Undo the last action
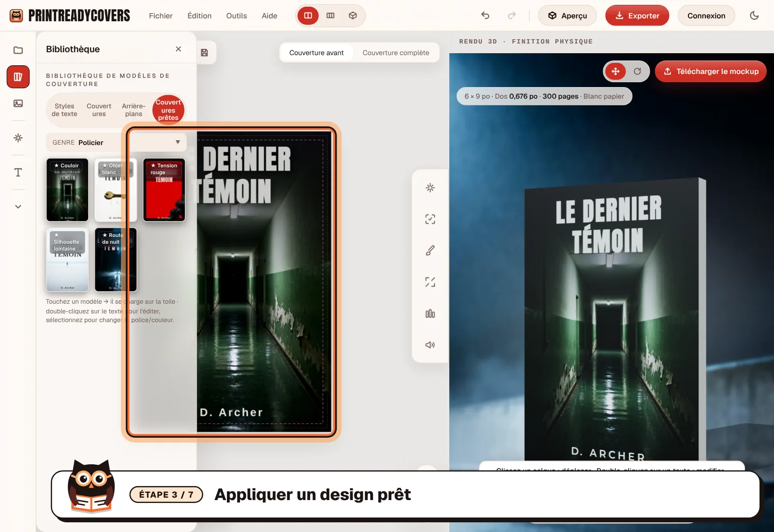Viewport: 774px width, 532px height. click(x=485, y=15)
